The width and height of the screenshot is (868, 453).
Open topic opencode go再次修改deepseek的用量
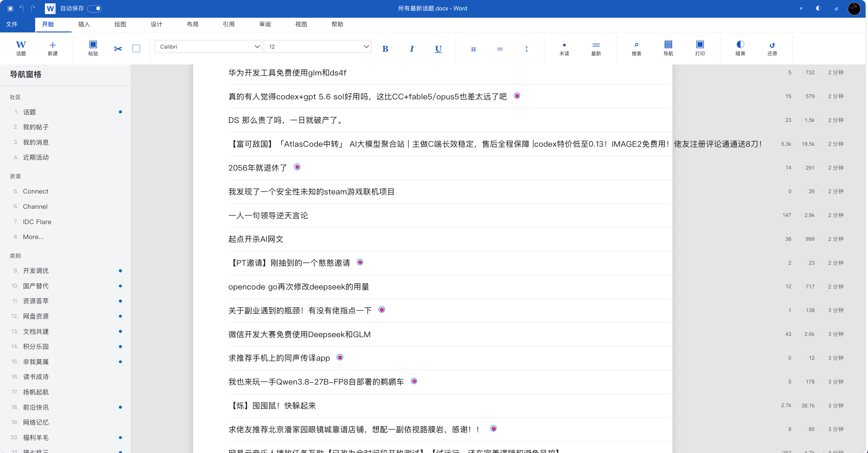pyautogui.click(x=299, y=286)
